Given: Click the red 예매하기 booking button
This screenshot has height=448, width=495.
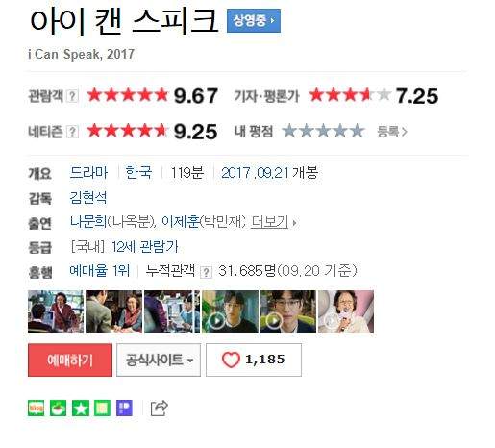Looking at the screenshot, I should 70,360.
